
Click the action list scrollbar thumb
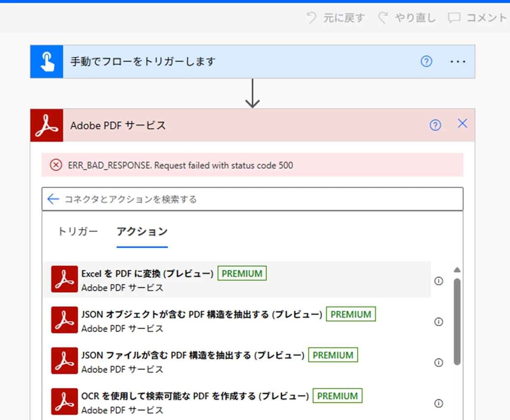pyautogui.click(x=457, y=322)
